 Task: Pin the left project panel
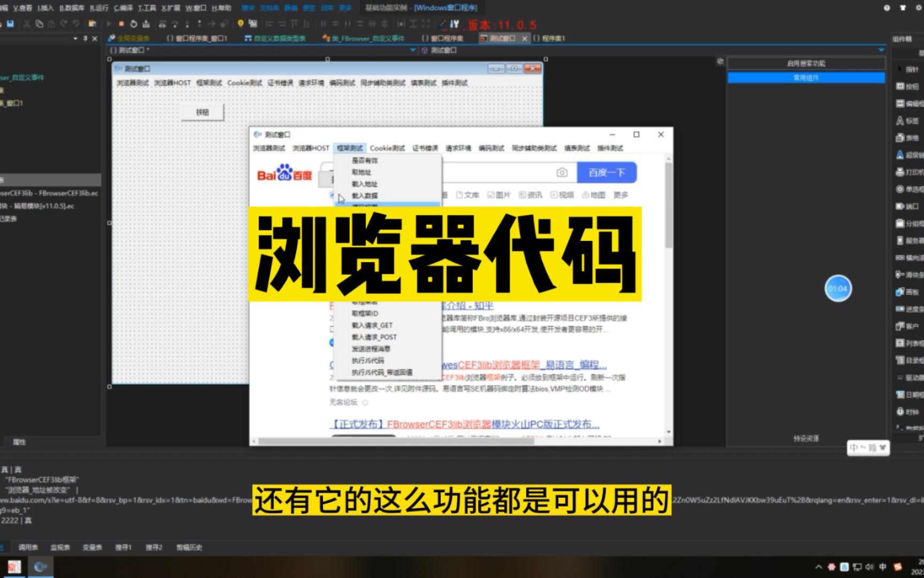85,39
